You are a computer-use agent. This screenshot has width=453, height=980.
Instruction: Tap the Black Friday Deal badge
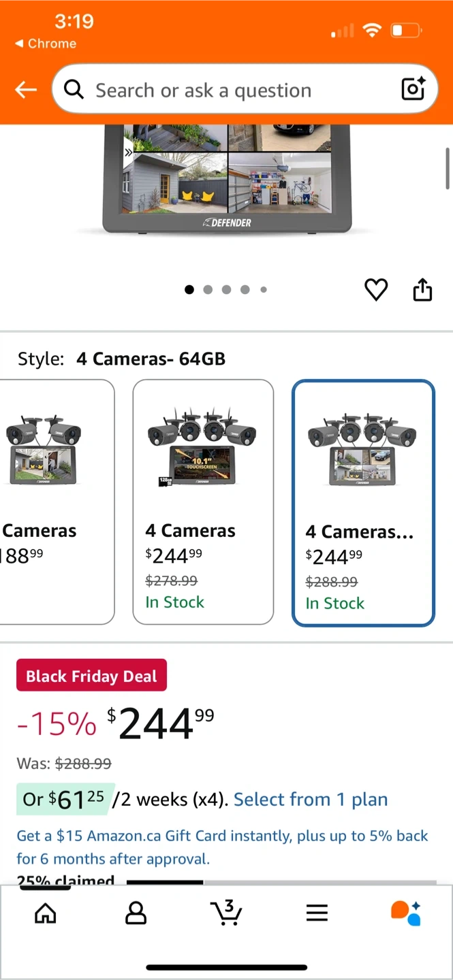91,676
